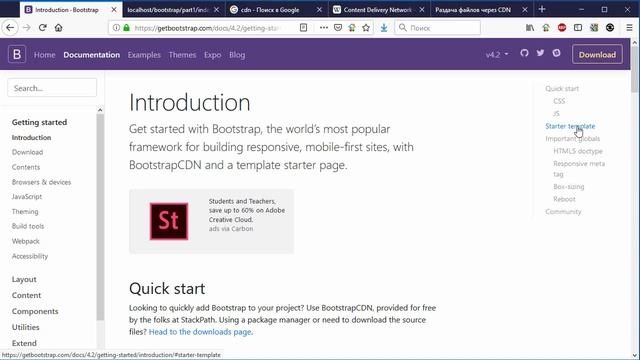Open Browsers & devices sidebar link
Viewport: 640px width, 360px height.
pyautogui.click(x=41, y=182)
